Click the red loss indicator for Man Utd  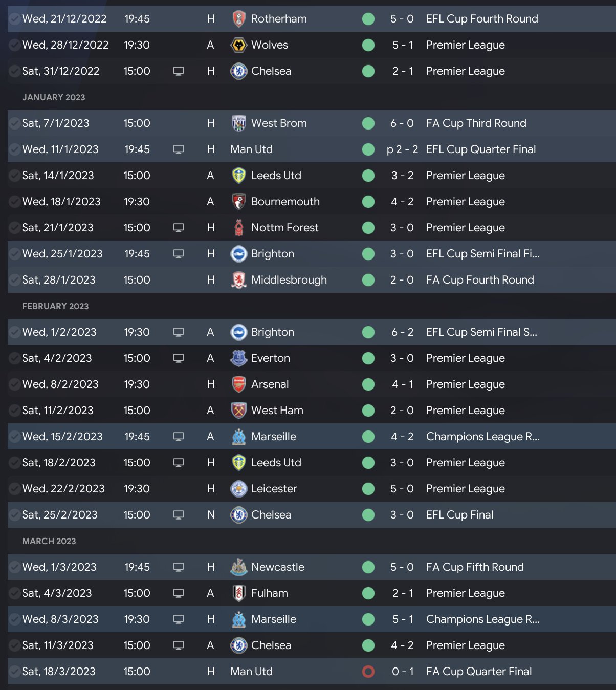368,672
